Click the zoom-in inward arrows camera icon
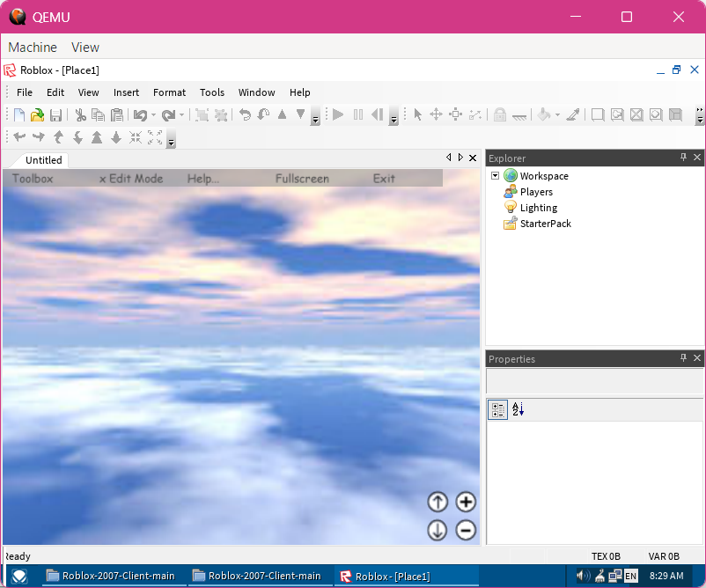Image resolution: width=706 pixels, height=588 pixels. coord(135,137)
